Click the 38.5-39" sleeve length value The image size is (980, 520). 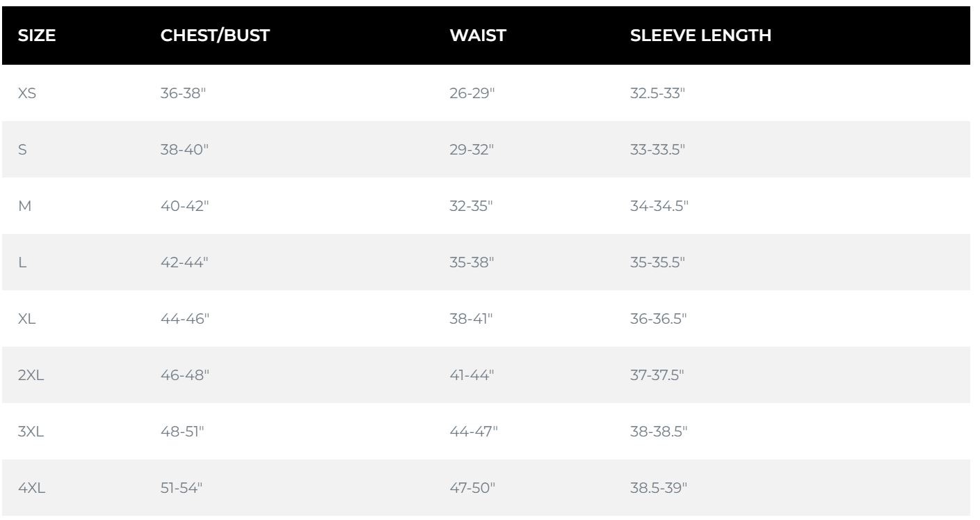pos(657,488)
